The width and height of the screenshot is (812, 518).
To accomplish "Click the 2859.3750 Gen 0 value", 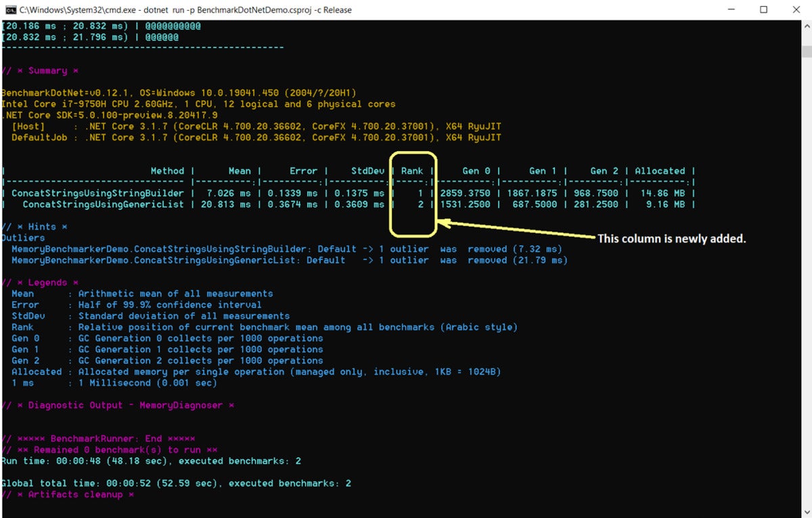I will [466, 193].
